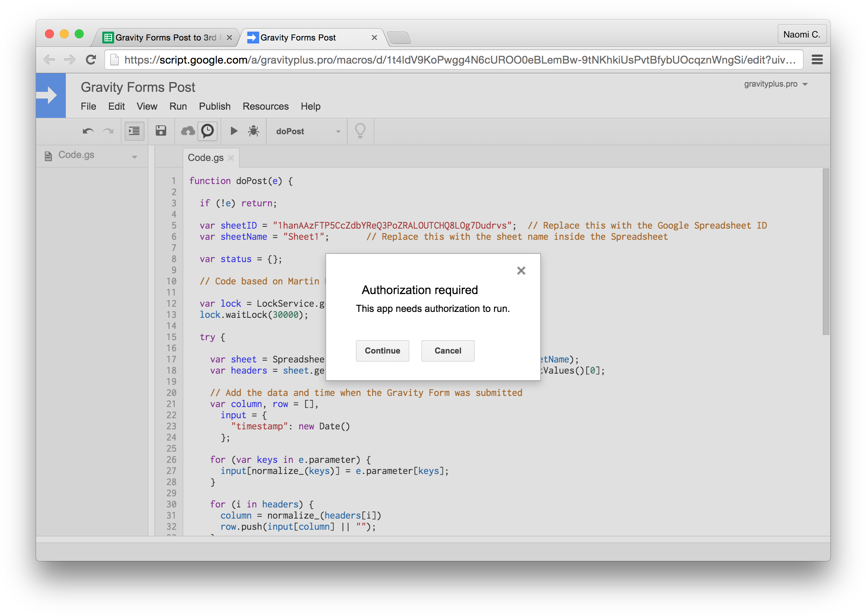Close the Authorization required dialog with X
The height and width of the screenshot is (616, 866).
point(521,270)
